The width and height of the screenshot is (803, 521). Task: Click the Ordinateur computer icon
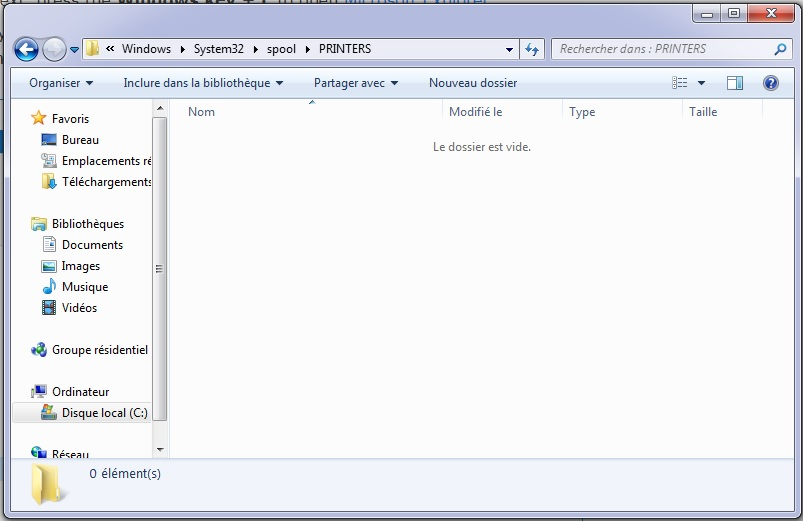coord(38,391)
